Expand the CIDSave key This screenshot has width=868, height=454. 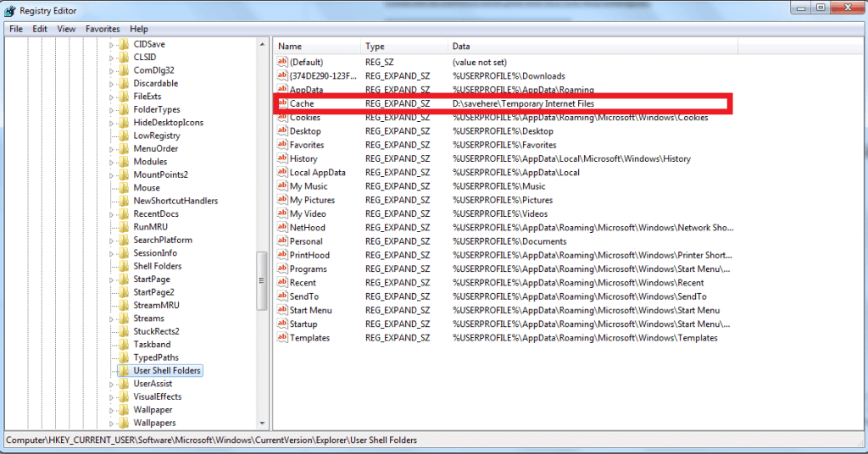click(x=111, y=45)
